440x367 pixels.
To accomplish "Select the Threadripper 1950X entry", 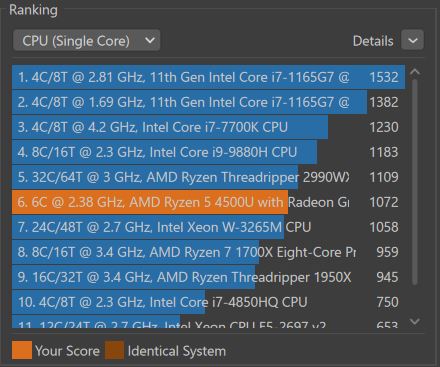I will [209, 277].
